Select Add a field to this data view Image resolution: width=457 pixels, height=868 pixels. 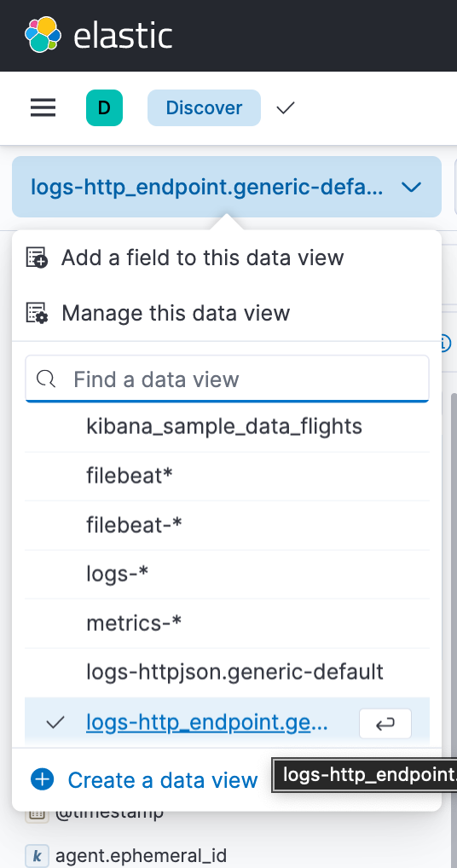point(203,258)
